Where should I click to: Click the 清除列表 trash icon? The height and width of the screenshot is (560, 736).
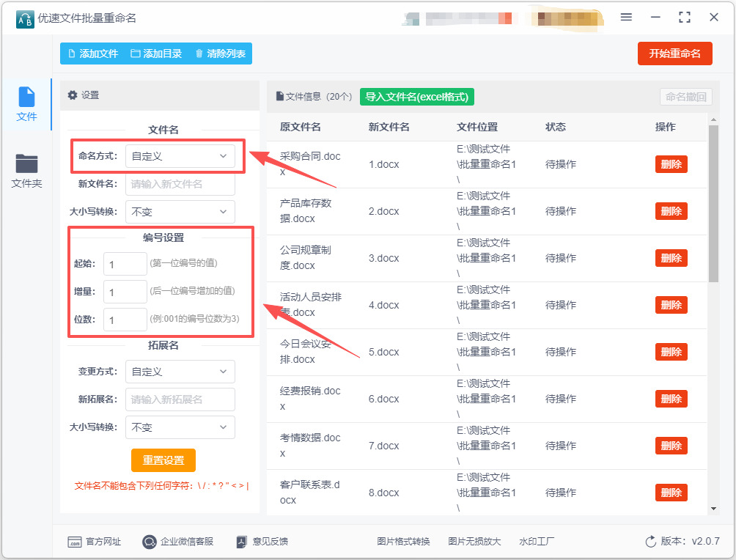[x=199, y=54]
